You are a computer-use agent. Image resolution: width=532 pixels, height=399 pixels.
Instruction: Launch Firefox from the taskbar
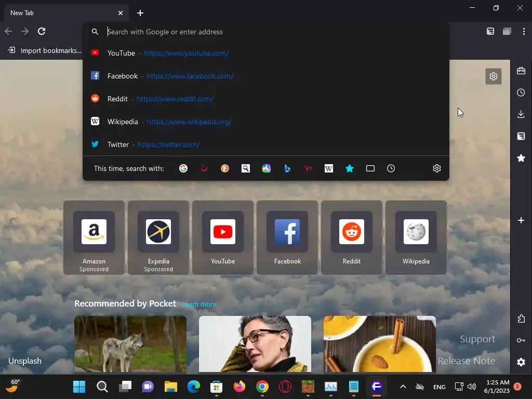(240, 387)
